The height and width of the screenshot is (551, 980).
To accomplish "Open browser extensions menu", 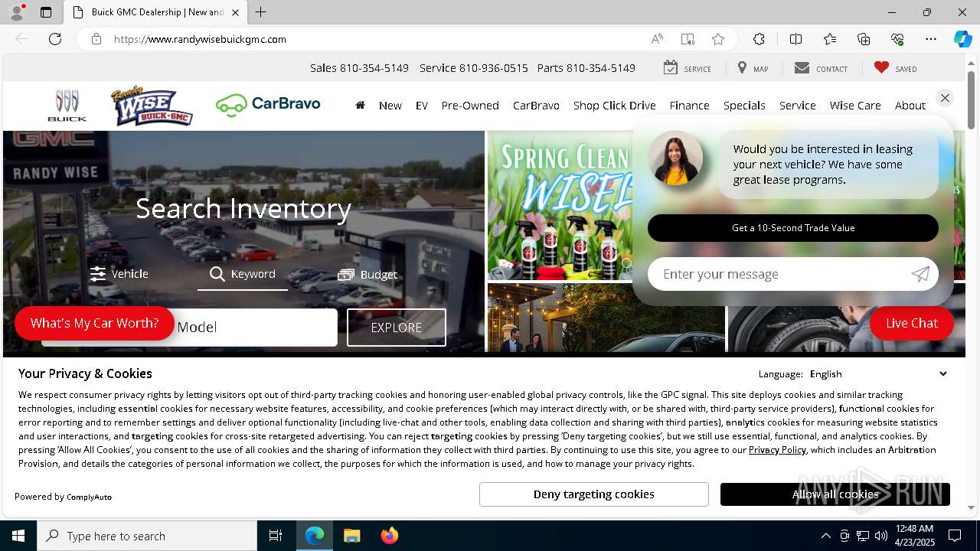I will click(x=759, y=39).
